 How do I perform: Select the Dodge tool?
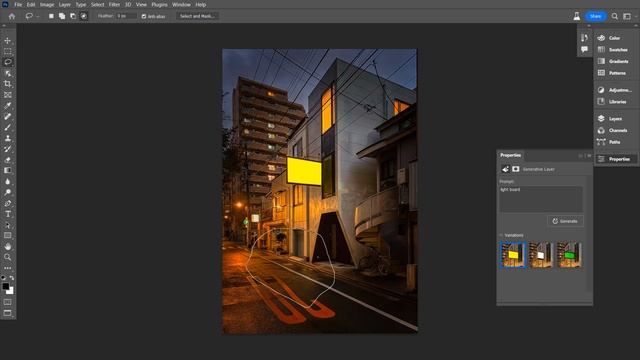click(x=8, y=192)
